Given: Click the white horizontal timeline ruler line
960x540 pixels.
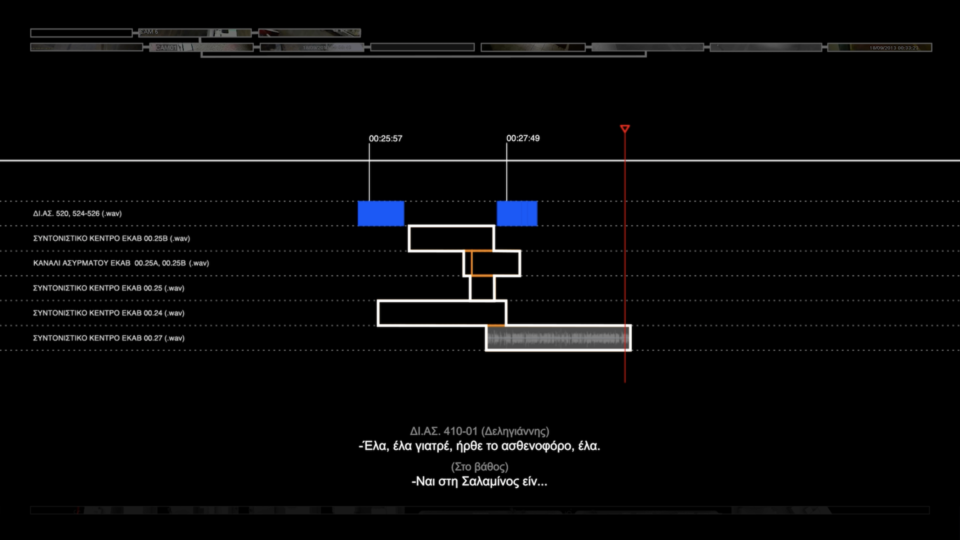Looking at the screenshot, I should [x=200, y=160].
